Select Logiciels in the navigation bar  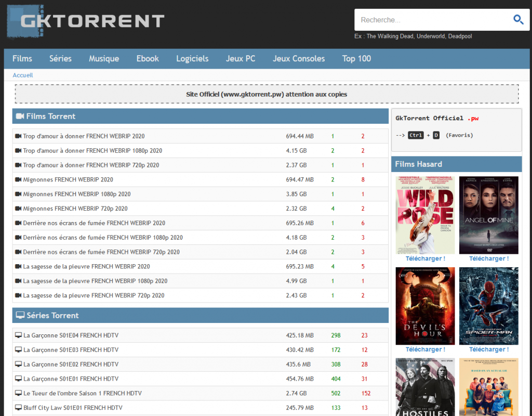click(192, 58)
